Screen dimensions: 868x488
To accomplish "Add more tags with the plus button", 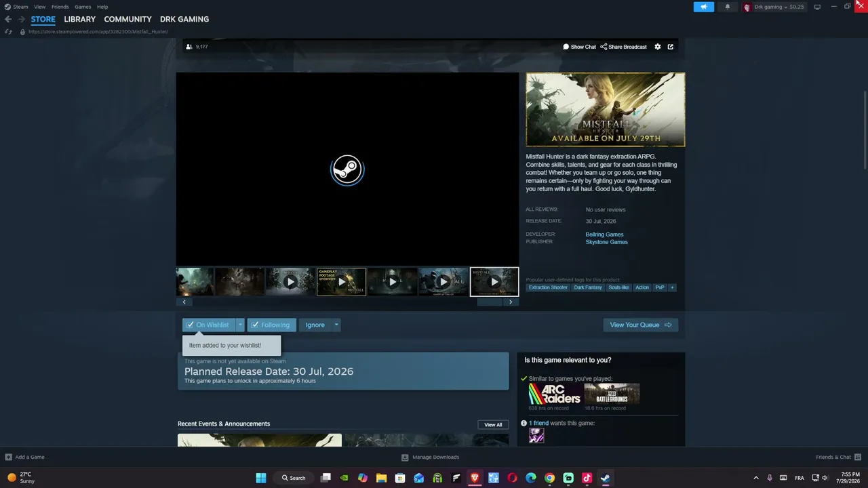I will click(x=672, y=287).
